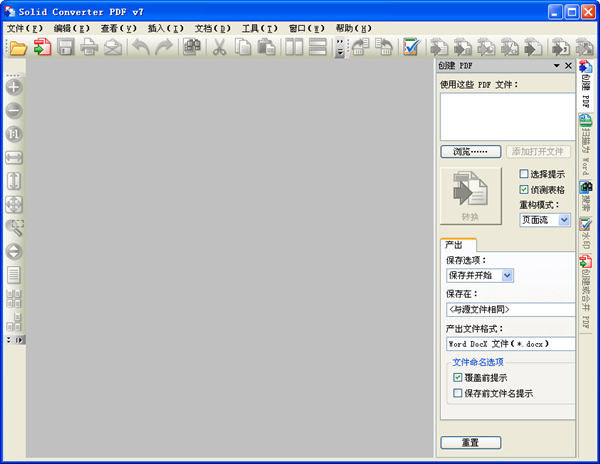Open the 文件 menu
The height and width of the screenshot is (464, 600).
23,29
